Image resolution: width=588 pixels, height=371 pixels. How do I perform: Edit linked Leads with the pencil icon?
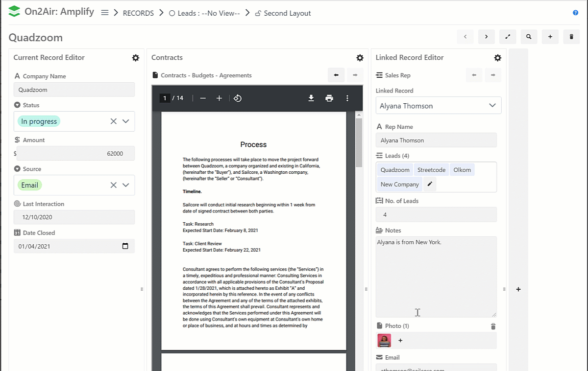click(430, 184)
